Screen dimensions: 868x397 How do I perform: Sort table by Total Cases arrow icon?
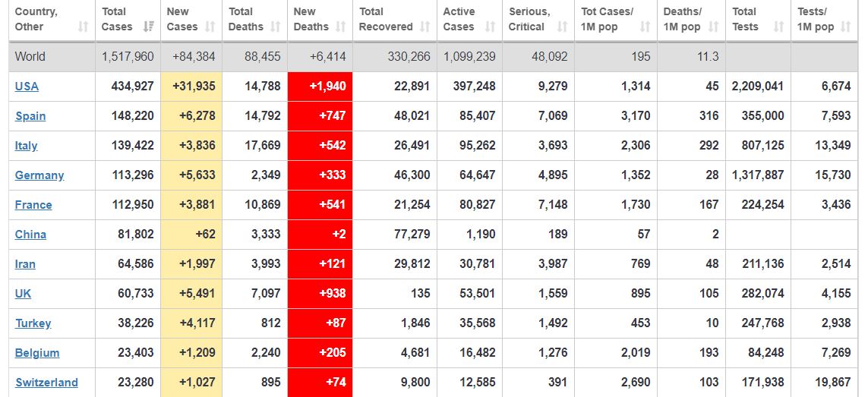tap(149, 27)
